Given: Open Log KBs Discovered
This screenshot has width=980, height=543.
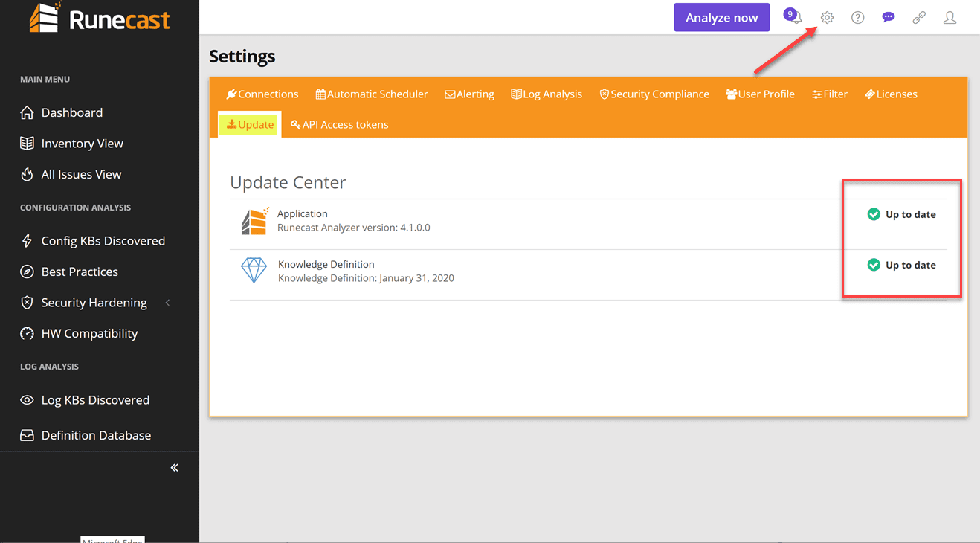Looking at the screenshot, I should click(x=96, y=400).
